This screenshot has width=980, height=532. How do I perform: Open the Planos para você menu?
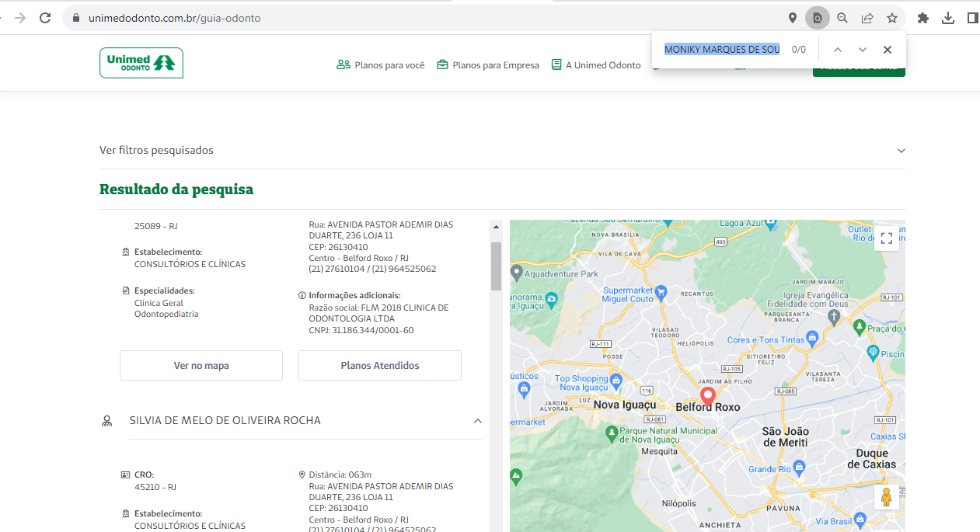coord(381,65)
